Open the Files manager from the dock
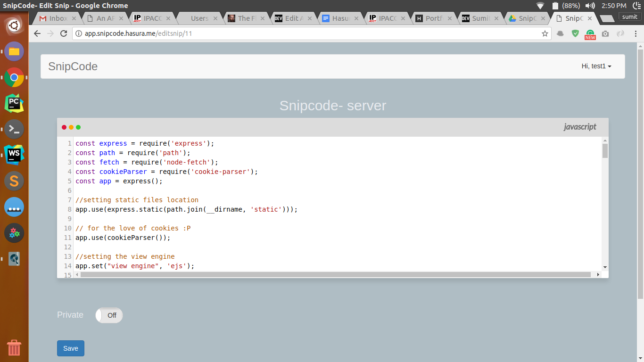The image size is (644, 362). coord(14,51)
